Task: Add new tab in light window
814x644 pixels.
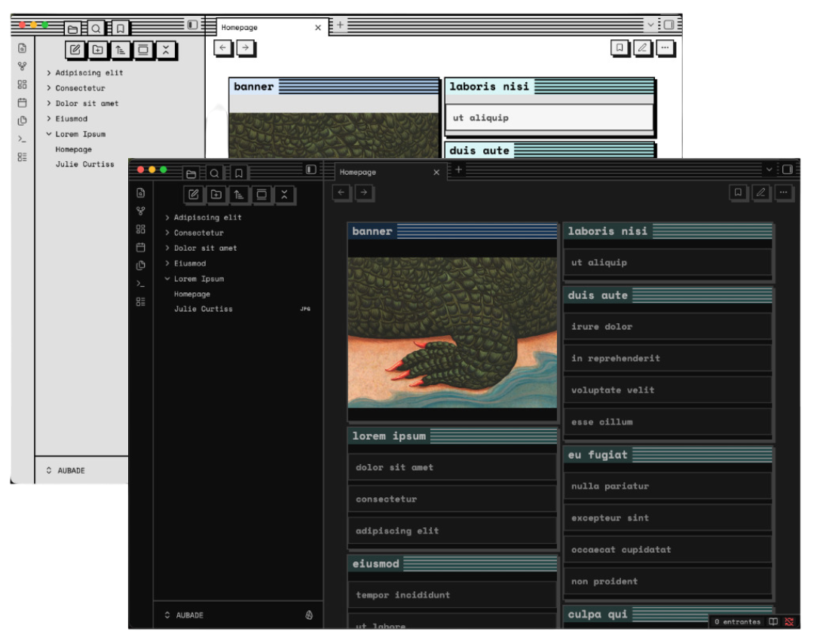Action: (x=340, y=24)
